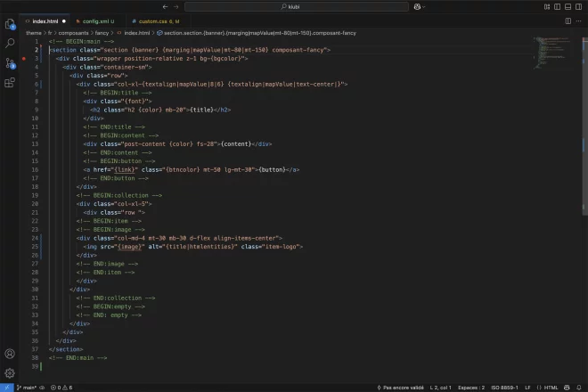Click the closing section tag on line 37
The height and width of the screenshot is (392, 588).
66,349
